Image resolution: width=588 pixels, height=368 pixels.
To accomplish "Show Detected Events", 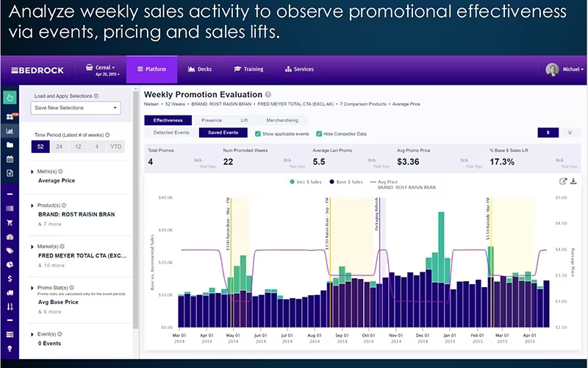I will click(x=171, y=132).
